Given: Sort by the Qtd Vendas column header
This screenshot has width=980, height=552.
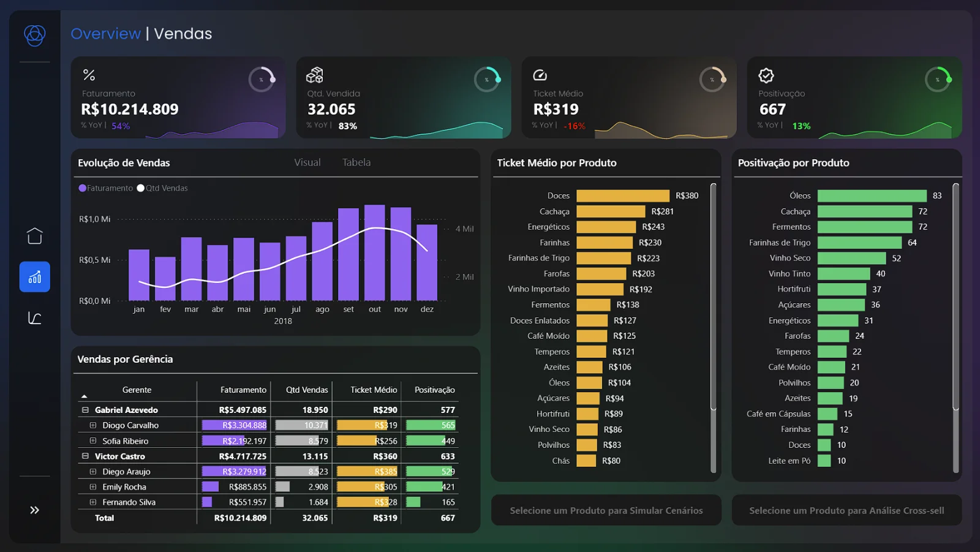Looking at the screenshot, I should (x=307, y=390).
